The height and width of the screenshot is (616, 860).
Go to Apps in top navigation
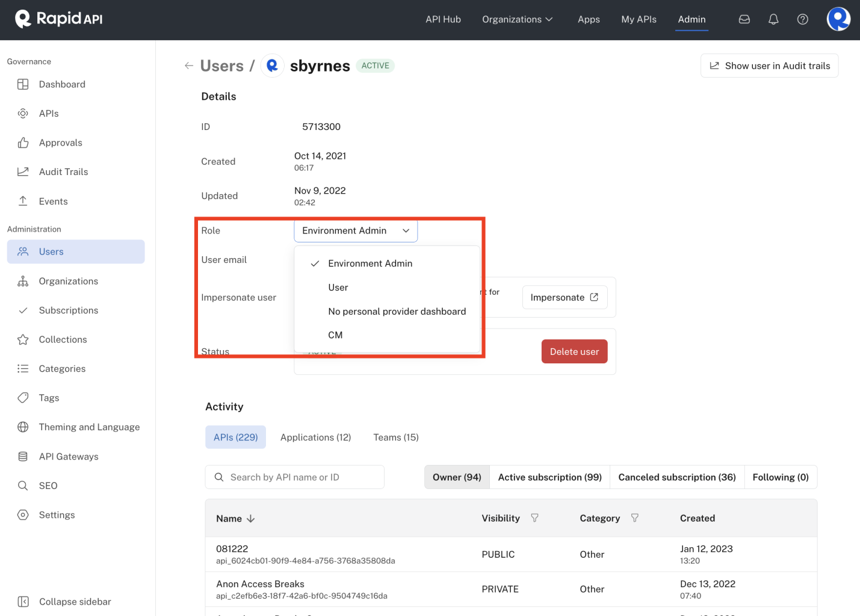coord(589,19)
